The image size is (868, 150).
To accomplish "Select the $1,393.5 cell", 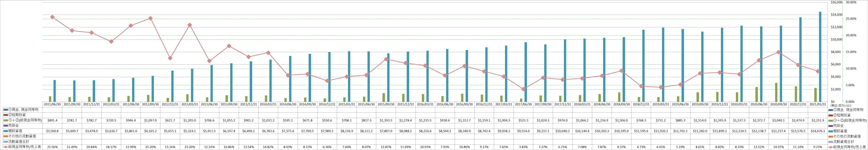I will (x=386, y=120).
